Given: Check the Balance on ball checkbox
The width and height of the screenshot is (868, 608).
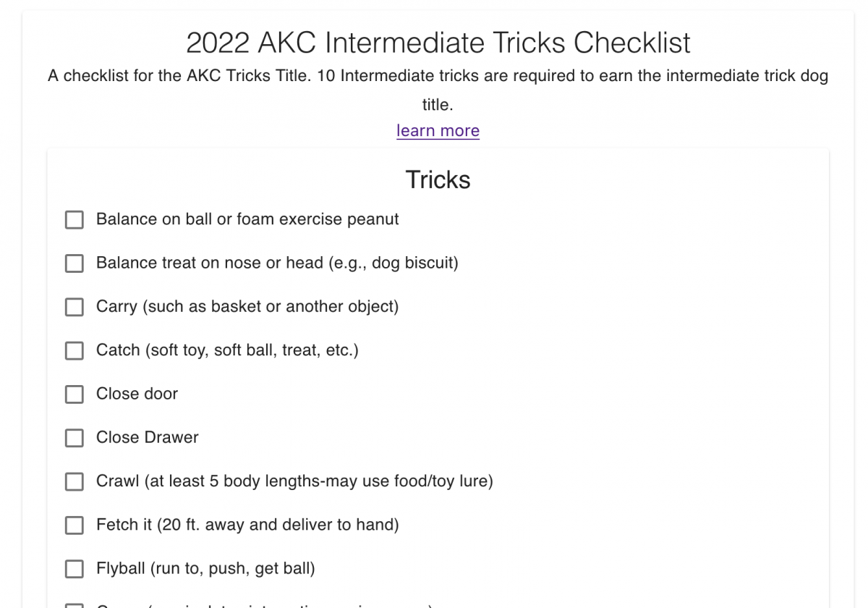Looking at the screenshot, I should tap(75, 220).
